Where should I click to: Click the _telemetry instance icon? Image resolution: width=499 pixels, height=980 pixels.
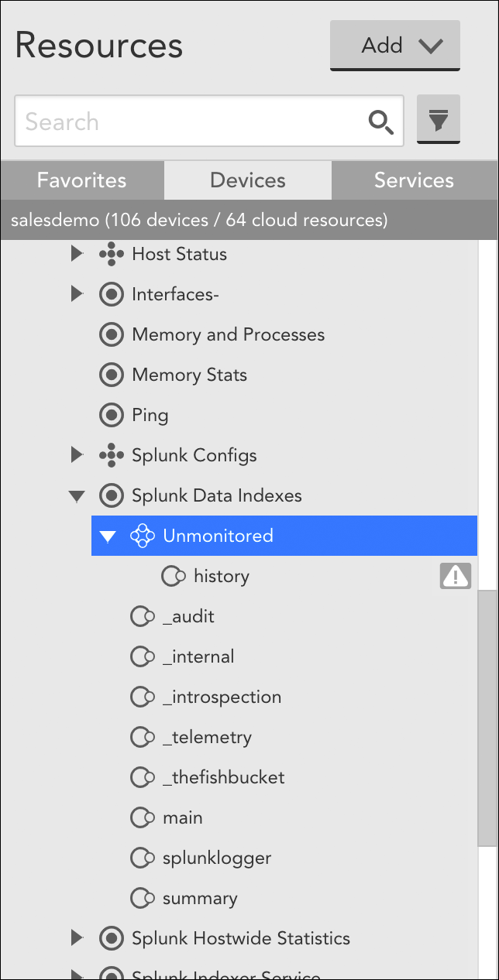click(x=143, y=737)
